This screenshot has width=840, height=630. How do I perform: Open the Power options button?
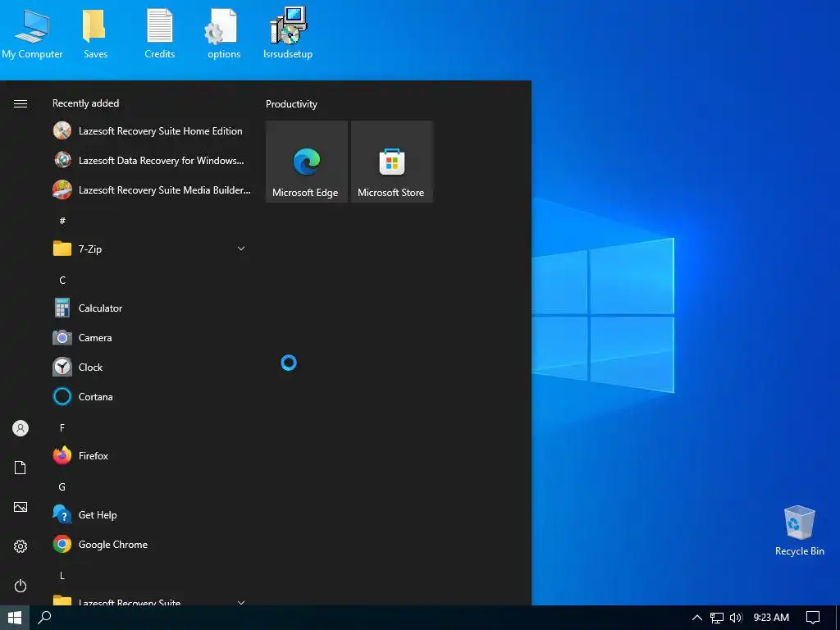click(x=21, y=586)
